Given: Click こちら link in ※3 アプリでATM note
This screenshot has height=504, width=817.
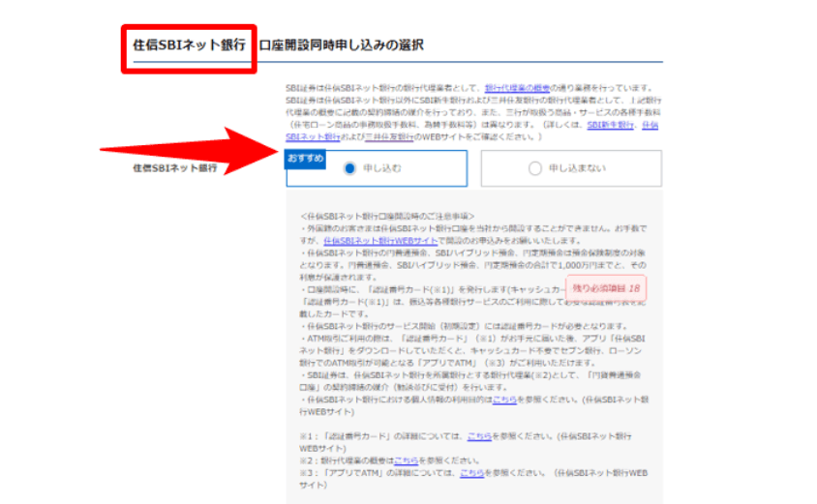Looking at the screenshot, I should click(x=472, y=473).
